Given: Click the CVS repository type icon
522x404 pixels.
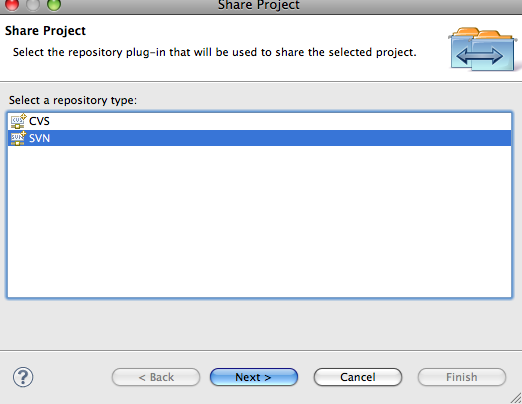Looking at the screenshot, I should pos(18,121).
